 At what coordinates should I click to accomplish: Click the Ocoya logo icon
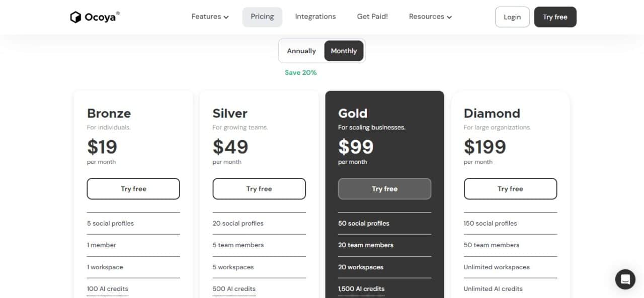pos(75,17)
